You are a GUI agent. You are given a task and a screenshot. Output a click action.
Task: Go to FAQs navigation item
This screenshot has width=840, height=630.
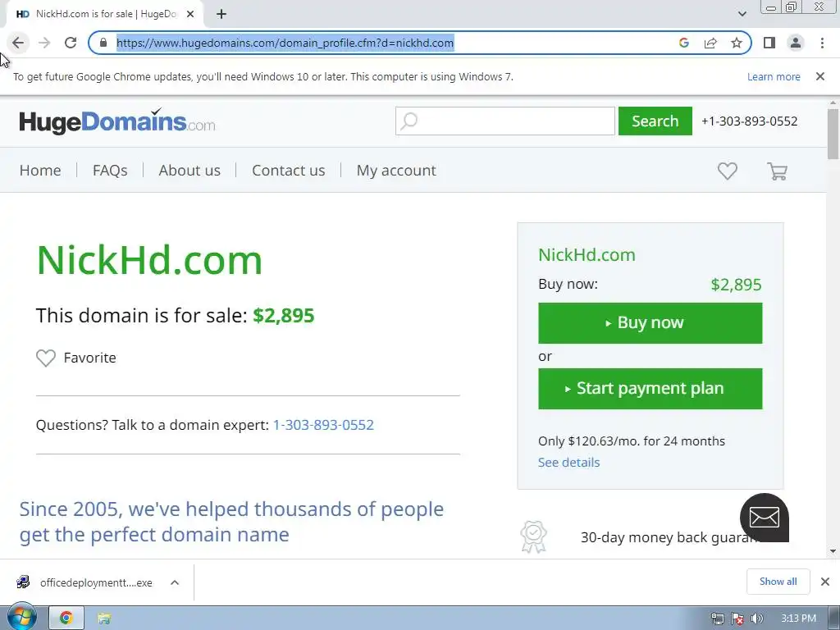pos(110,171)
